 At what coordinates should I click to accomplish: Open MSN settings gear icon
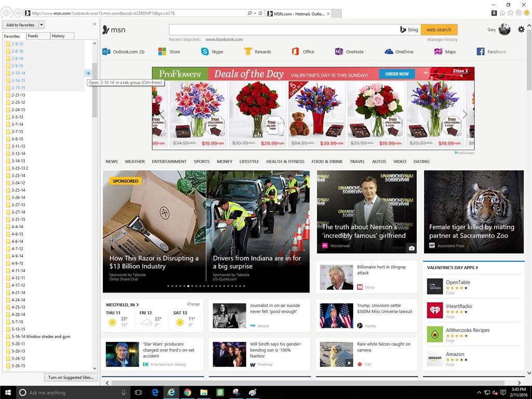click(x=521, y=30)
